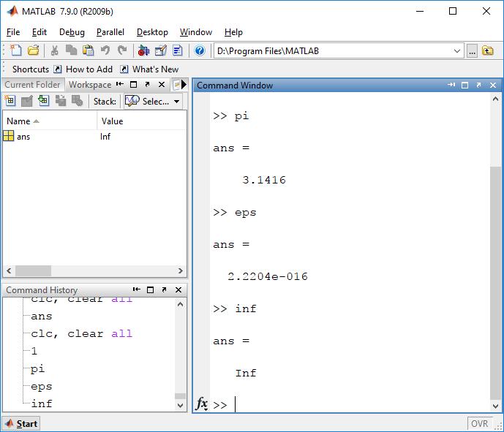This screenshot has height=432, width=504.
Task: Click the Command Window input prompt
Action: pyautogui.click(x=350, y=404)
